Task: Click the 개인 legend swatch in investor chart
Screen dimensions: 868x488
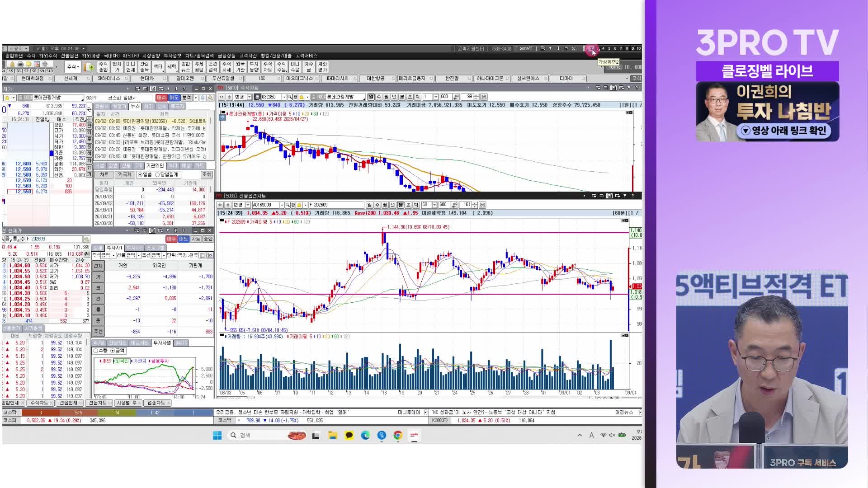Action: click(105, 361)
